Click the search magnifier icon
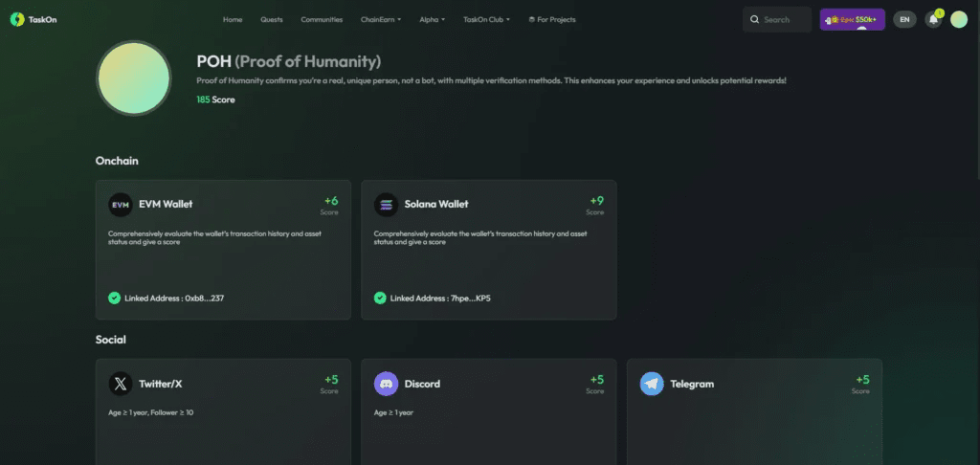This screenshot has width=980, height=465. click(755, 19)
